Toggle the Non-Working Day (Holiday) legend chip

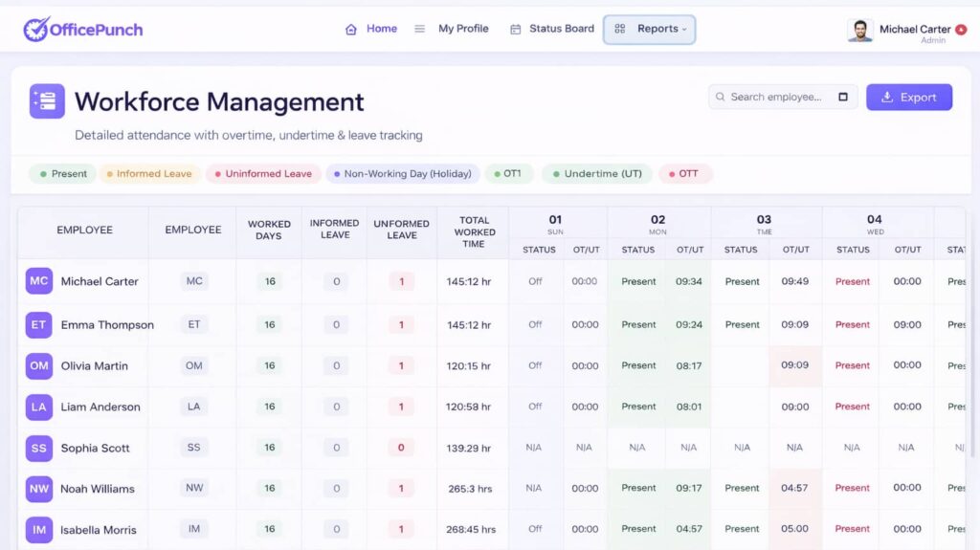coord(403,174)
